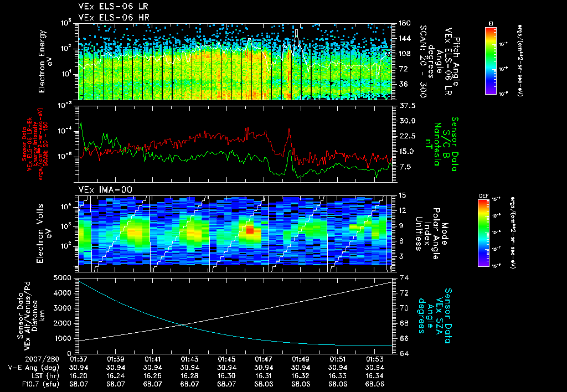Click the 37.5 nanotesla tick label
The height and width of the screenshot is (392, 567).
[407, 106]
